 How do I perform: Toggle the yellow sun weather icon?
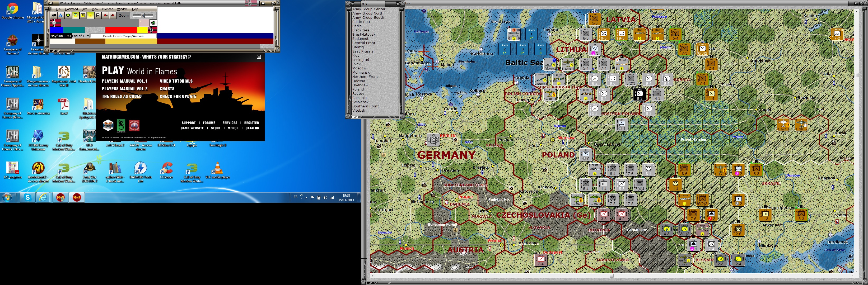90,15
